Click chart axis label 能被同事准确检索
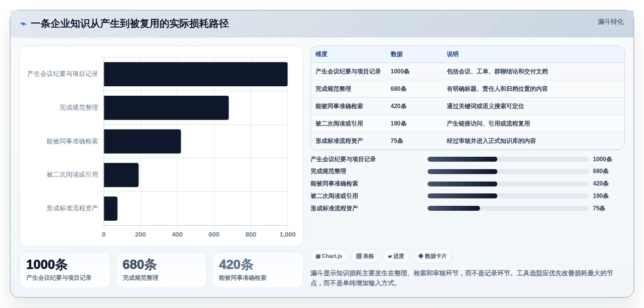The height and width of the screenshot is (308, 644). [x=72, y=141]
